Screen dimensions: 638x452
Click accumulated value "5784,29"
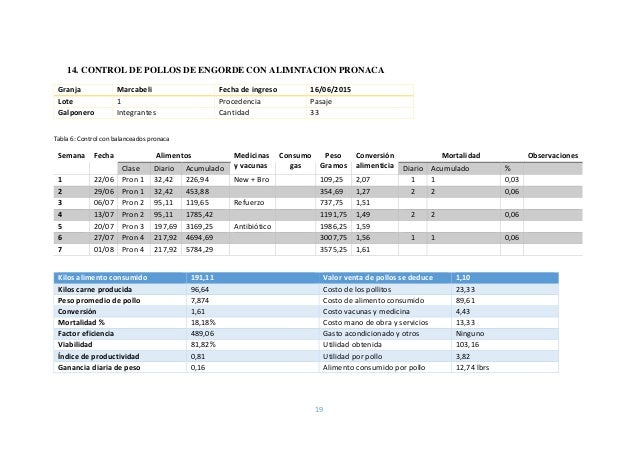(x=199, y=249)
